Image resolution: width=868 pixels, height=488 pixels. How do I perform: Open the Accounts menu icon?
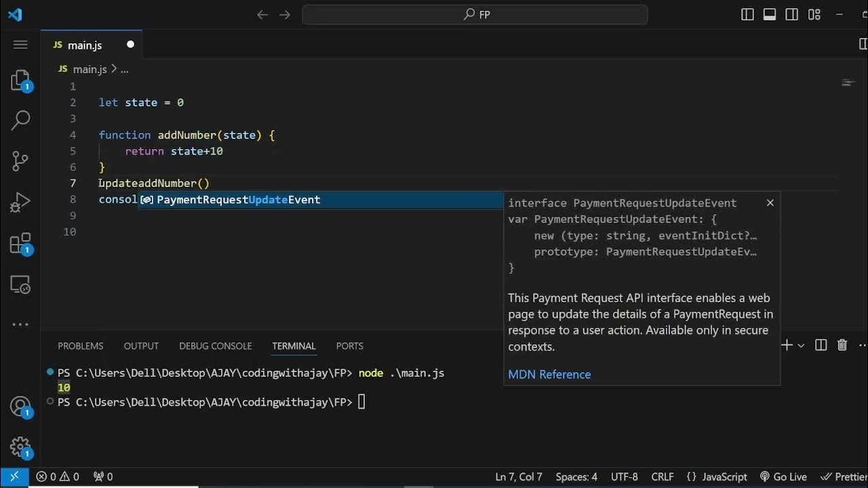point(20,407)
